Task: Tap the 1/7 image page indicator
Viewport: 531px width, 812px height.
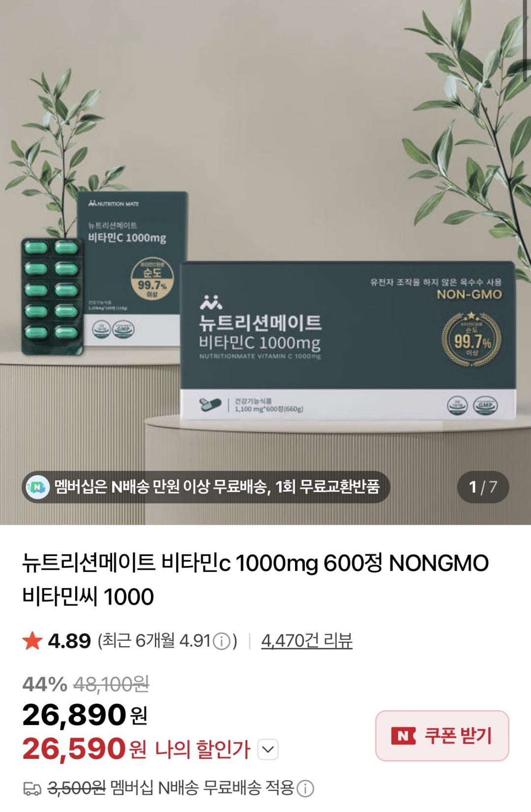Action: [482, 487]
